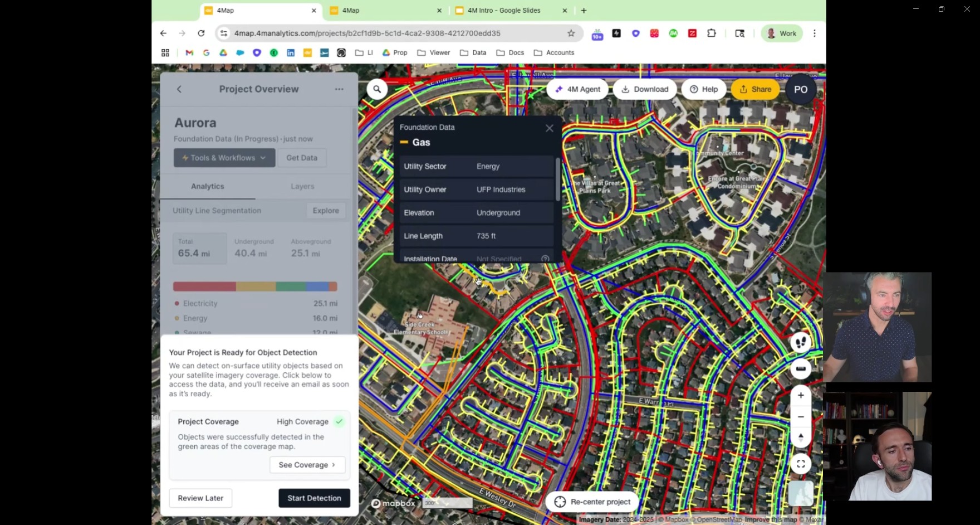
Task: Click the Improve this map link
Action: (771, 519)
